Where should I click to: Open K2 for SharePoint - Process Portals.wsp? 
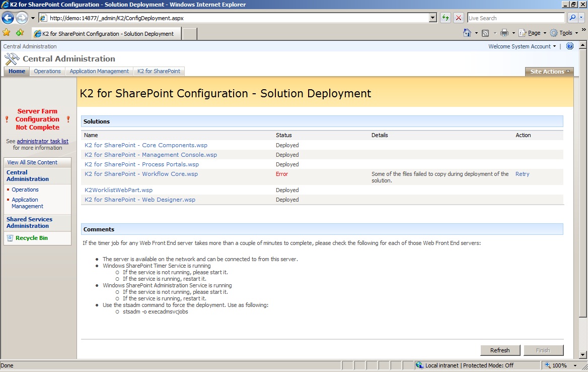[142, 164]
